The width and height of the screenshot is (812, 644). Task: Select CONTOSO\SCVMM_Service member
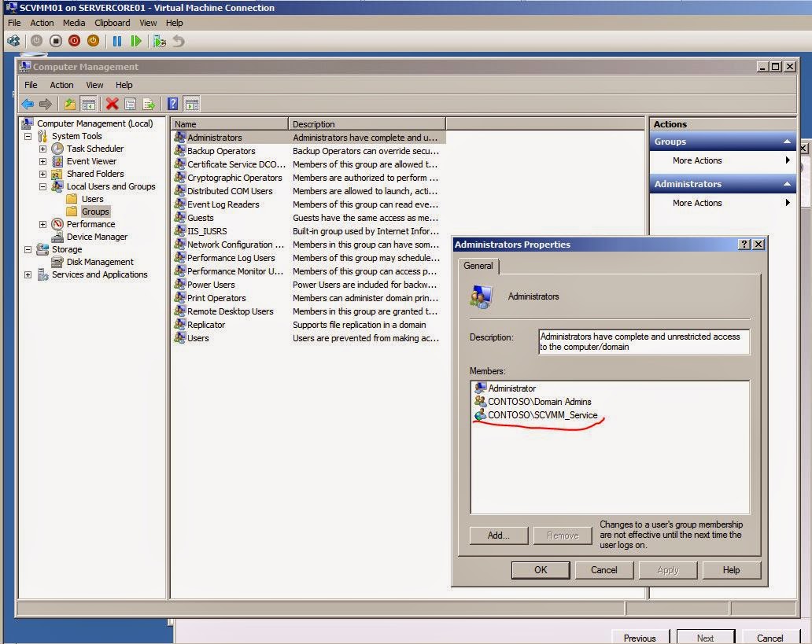tap(542, 414)
